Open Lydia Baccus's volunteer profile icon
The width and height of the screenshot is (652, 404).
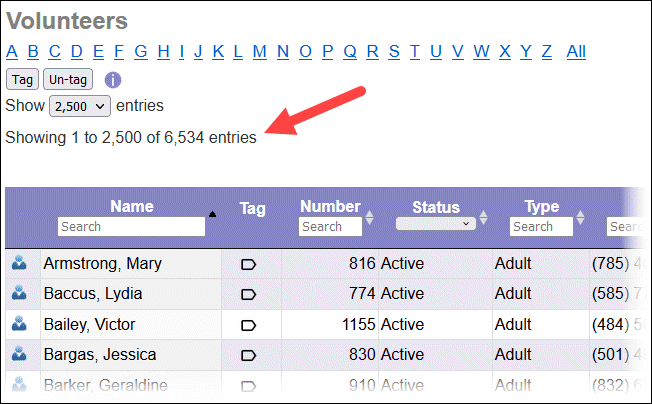coord(19,294)
